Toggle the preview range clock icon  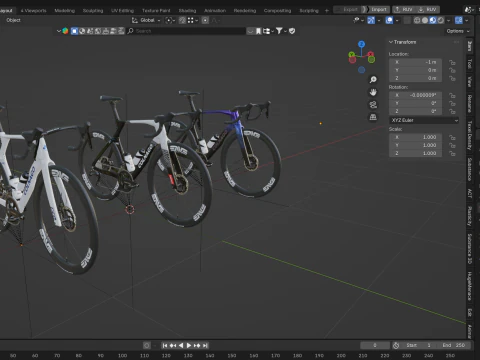point(396,345)
